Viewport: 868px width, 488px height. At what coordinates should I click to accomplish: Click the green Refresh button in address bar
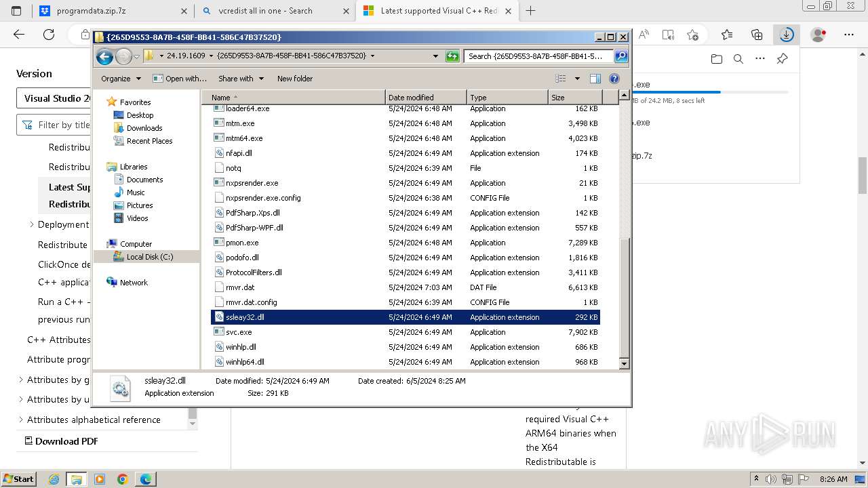click(x=452, y=56)
